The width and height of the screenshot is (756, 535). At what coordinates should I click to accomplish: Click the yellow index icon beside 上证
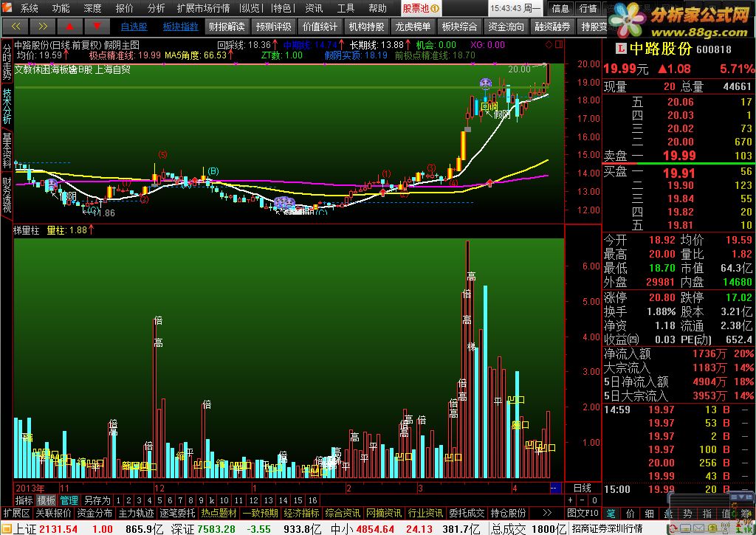pos(6,529)
